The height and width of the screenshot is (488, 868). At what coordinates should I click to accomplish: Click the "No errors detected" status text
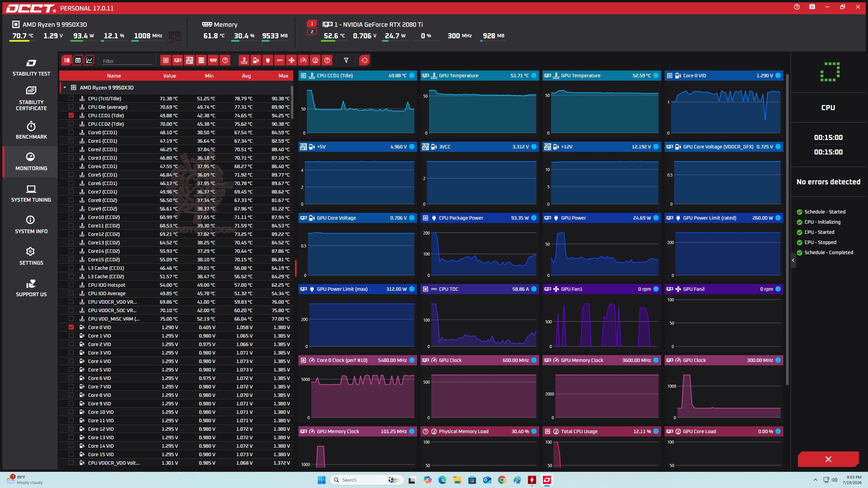pyautogui.click(x=828, y=182)
